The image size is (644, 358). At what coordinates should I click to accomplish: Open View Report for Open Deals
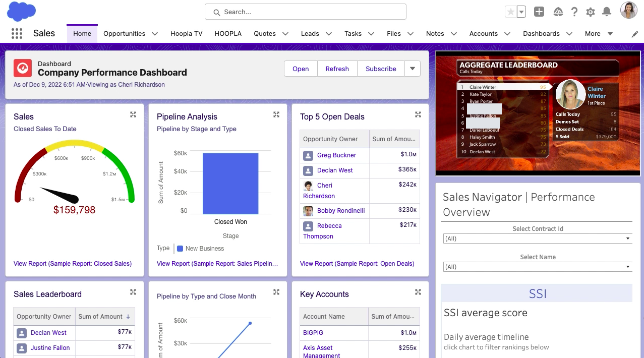click(x=357, y=264)
